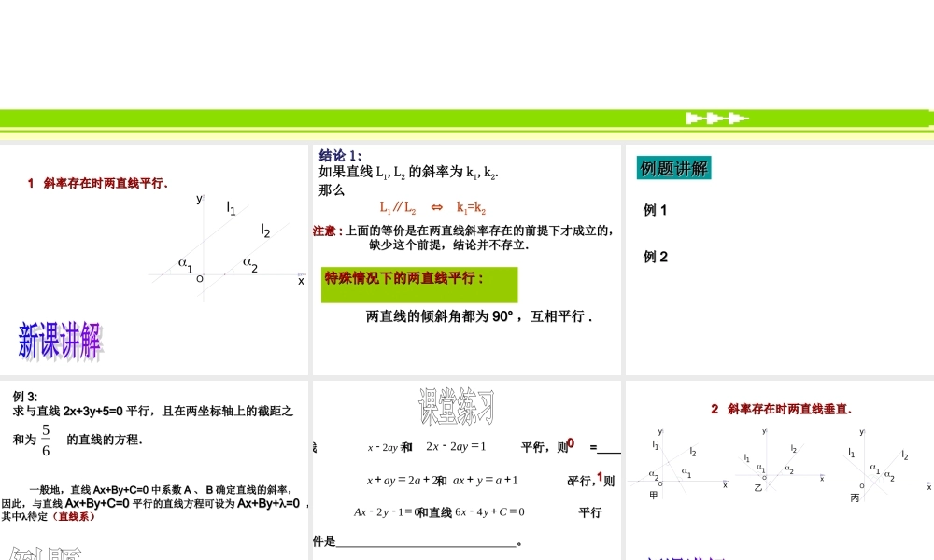Select the "结论 1:" heading text
The image size is (934, 560).
340,156
